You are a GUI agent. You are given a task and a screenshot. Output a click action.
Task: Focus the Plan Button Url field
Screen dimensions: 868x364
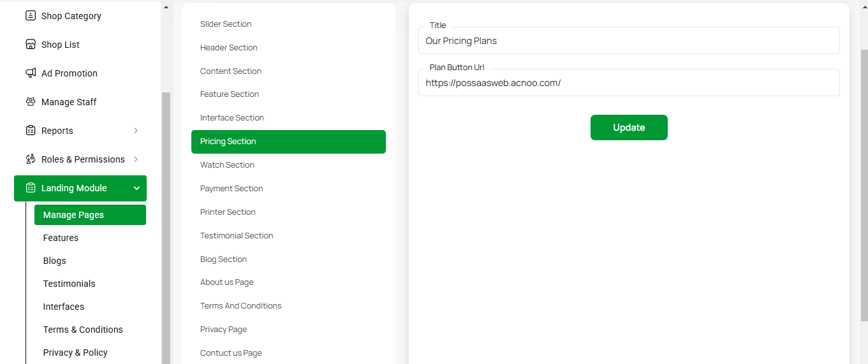(629, 83)
